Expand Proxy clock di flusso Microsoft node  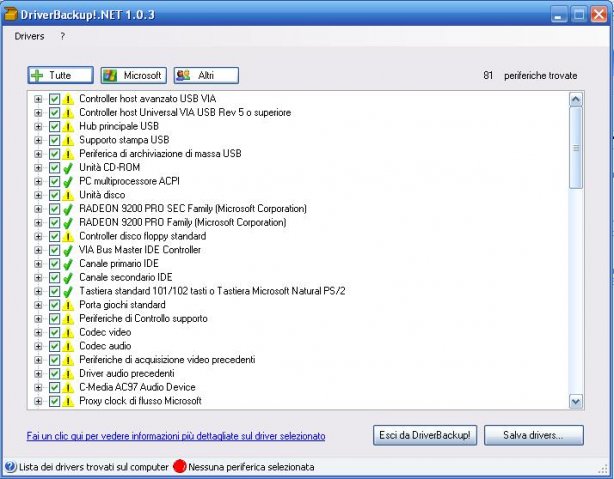coord(38,401)
